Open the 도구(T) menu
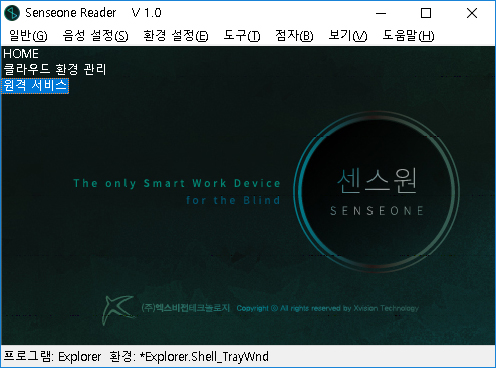This screenshot has width=496, height=368. coord(242,35)
